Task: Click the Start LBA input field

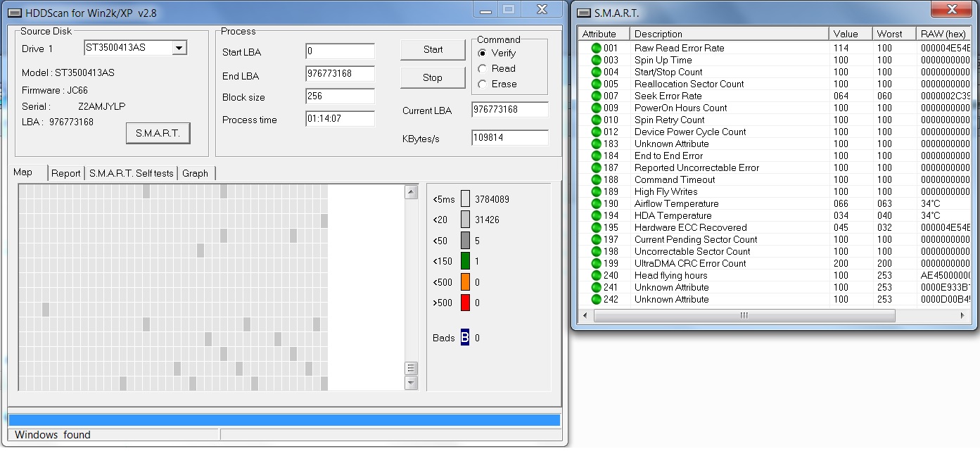Action: [341, 51]
